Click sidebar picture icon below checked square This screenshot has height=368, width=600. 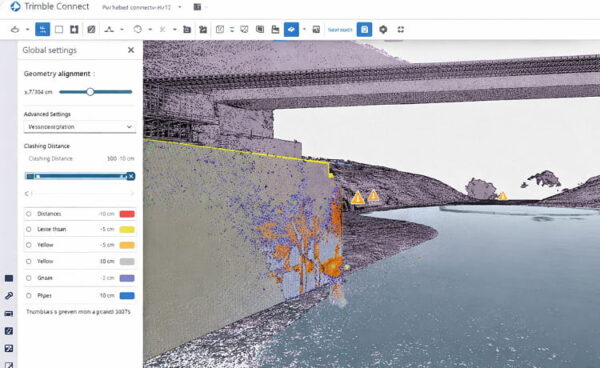click(9, 348)
